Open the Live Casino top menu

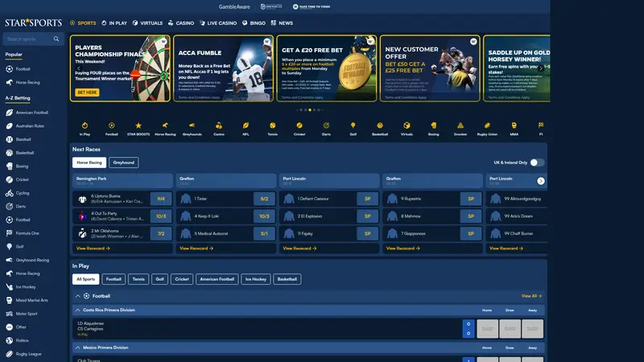coord(218,23)
